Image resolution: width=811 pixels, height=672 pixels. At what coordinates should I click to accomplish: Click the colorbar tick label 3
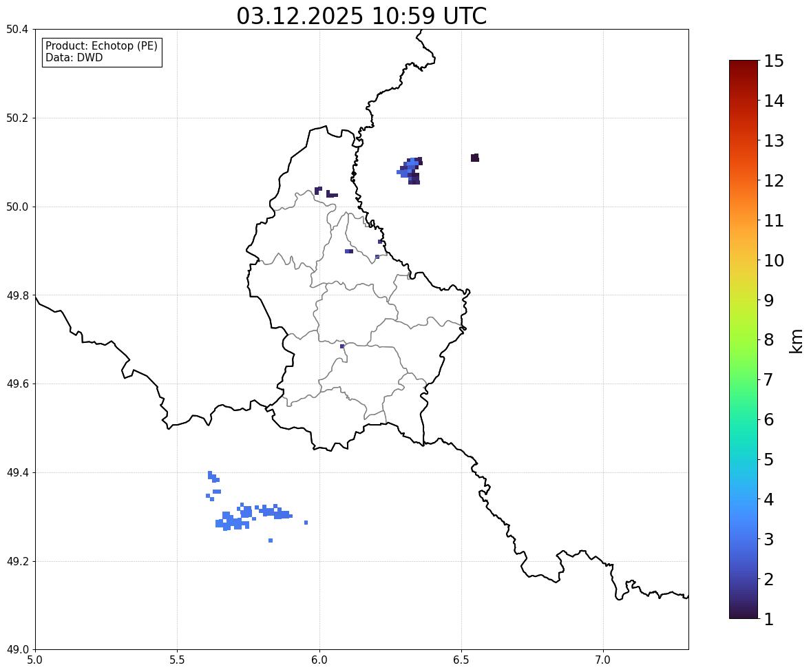click(x=769, y=539)
